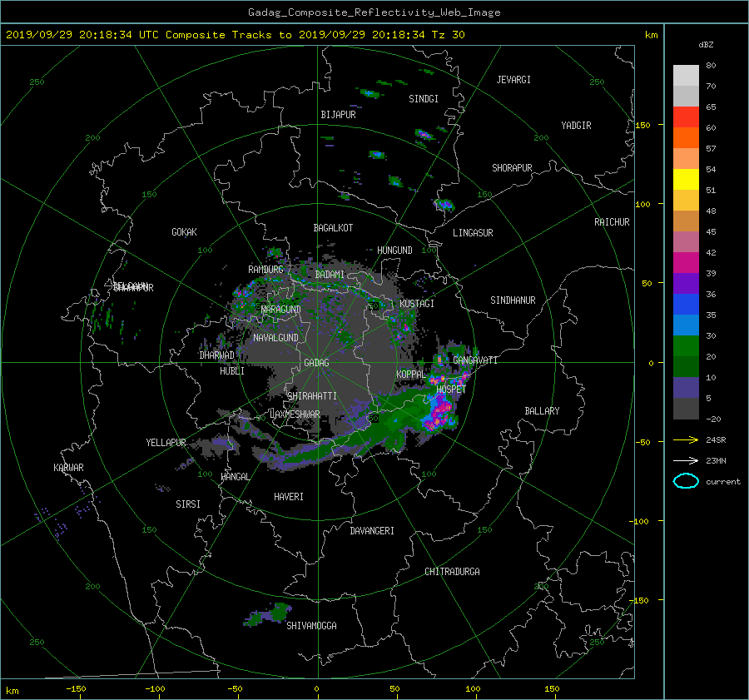Click the cyan 'current' ellipse legend icon
Screen dimensions: 749x700
686,481
